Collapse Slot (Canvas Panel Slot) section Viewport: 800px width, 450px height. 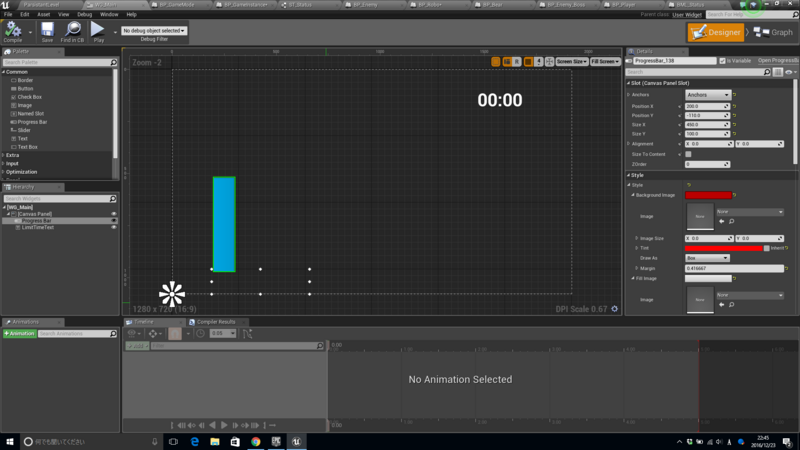tap(629, 83)
